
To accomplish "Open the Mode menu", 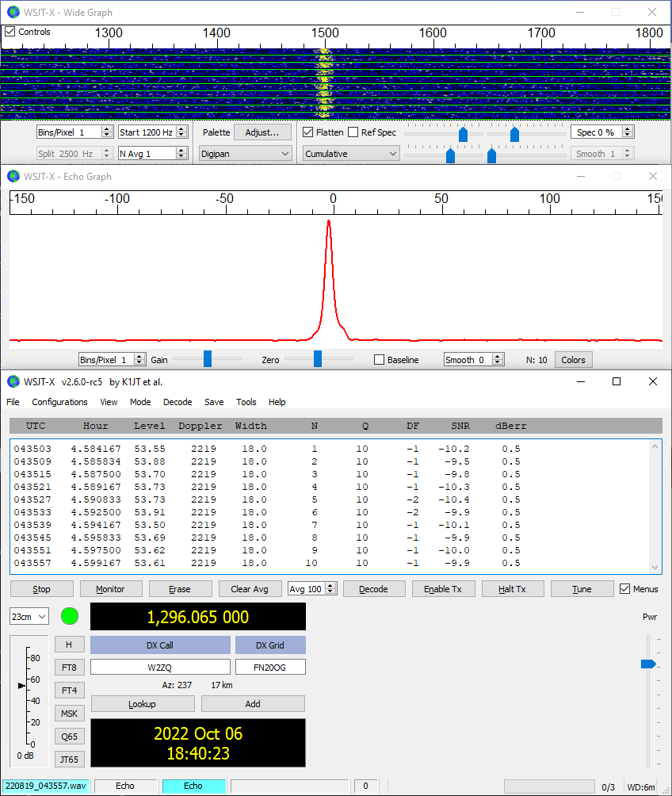I will [140, 402].
